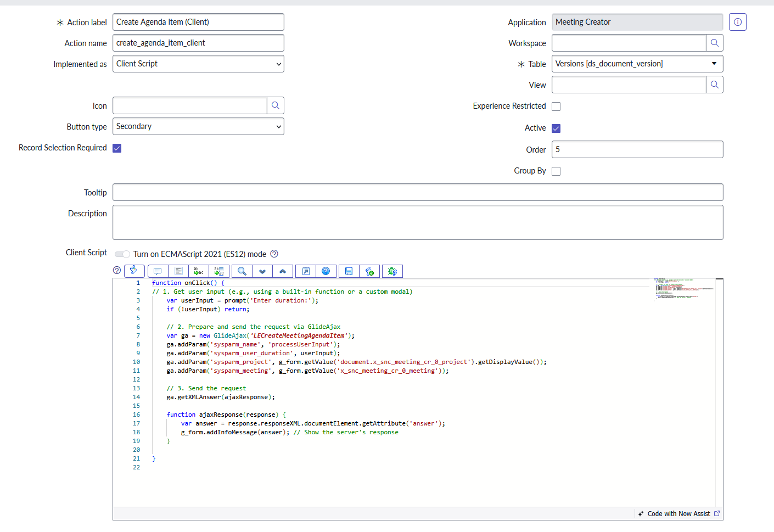Click code line 'function onClick() {'
The width and height of the screenshot is (774, 532).
188,283
